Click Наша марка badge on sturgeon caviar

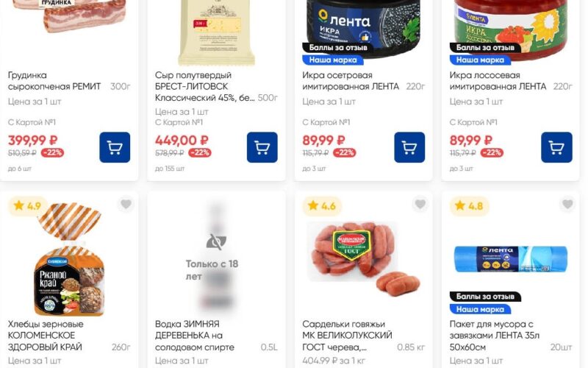(x=333, y=60)
